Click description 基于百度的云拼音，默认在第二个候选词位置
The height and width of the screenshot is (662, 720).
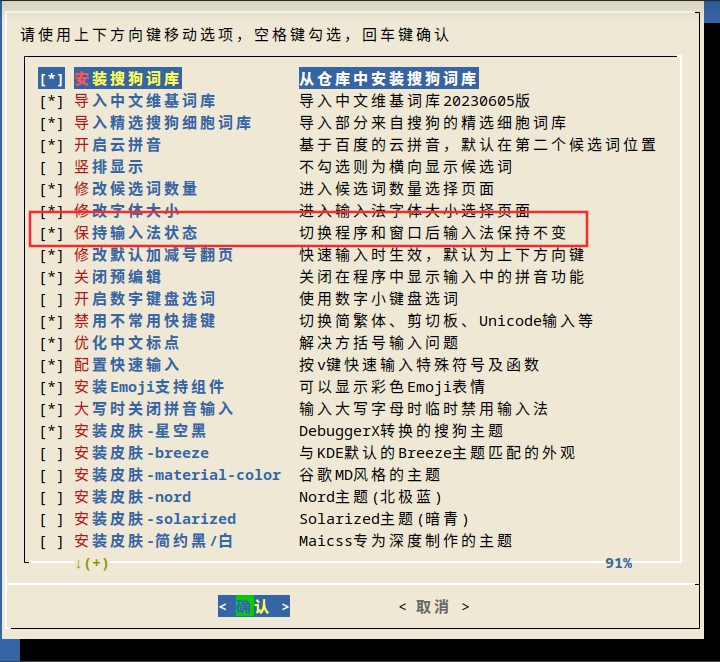point(478,145)
